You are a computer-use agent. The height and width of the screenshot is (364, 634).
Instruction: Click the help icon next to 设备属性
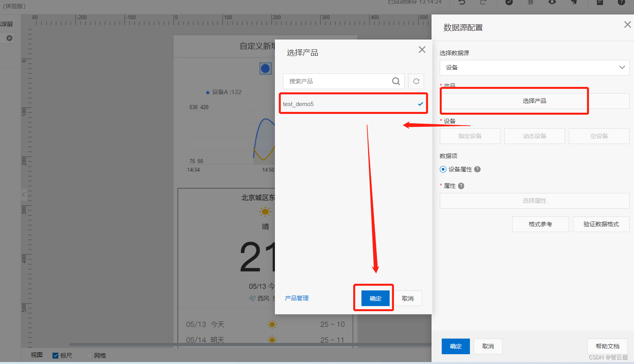point(477,169)
